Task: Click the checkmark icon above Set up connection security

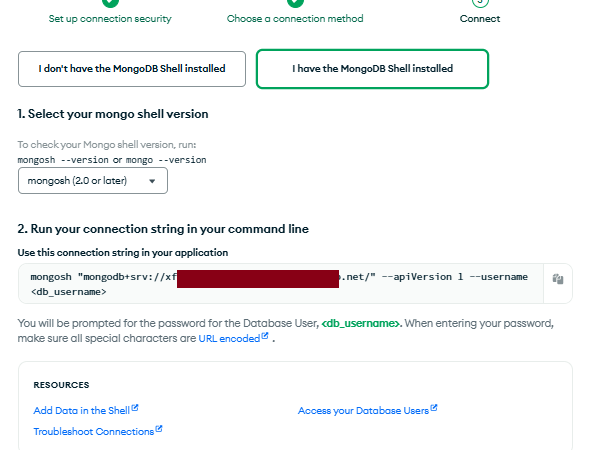Action: point(110,2)
